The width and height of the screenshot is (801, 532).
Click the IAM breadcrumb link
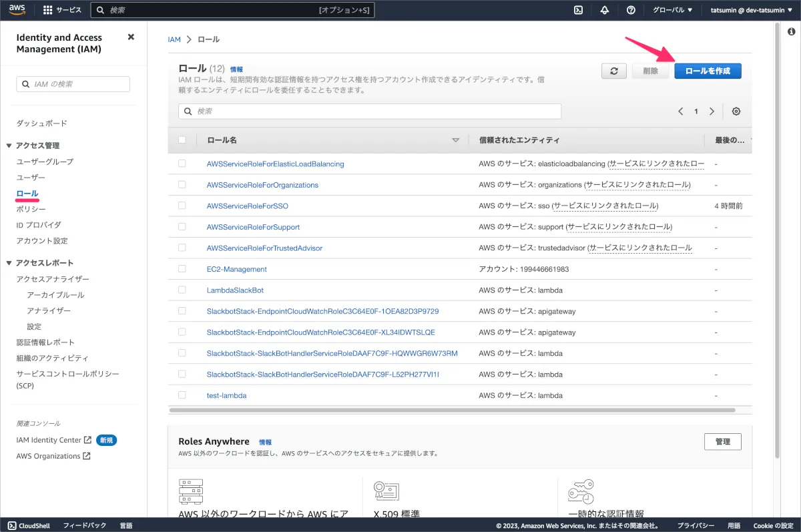174,39
